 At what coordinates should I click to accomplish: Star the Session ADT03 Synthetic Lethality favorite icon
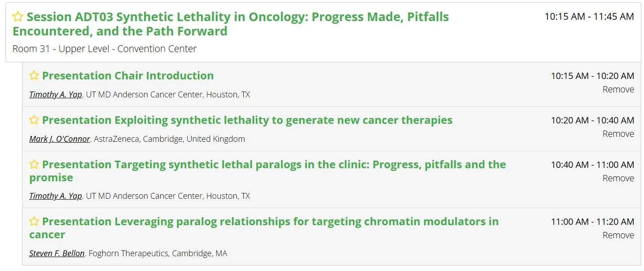coord(18,17)
